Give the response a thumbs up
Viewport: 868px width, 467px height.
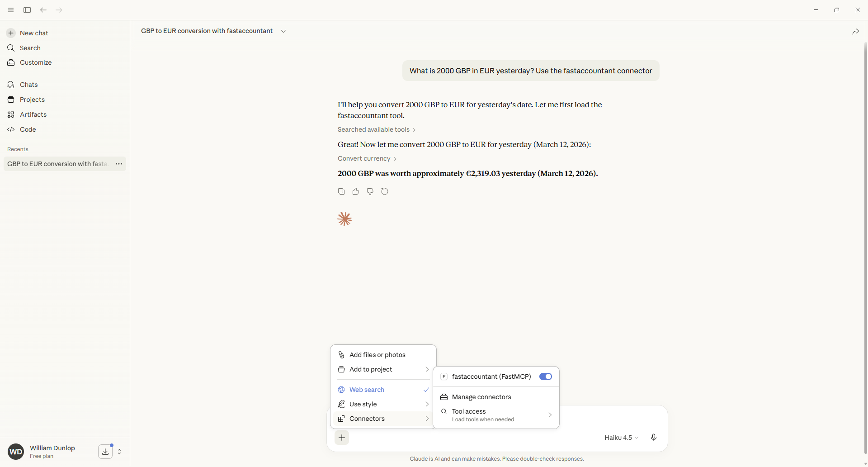356,191
